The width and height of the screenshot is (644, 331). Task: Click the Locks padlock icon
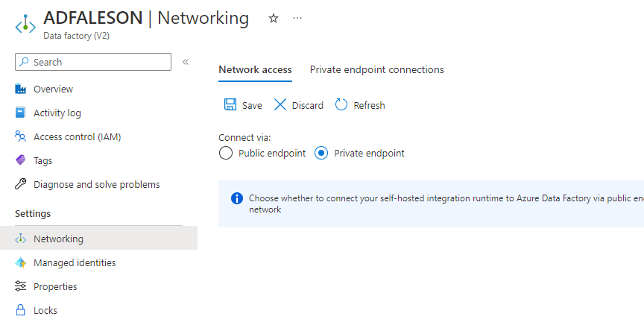tap(21, 310)
